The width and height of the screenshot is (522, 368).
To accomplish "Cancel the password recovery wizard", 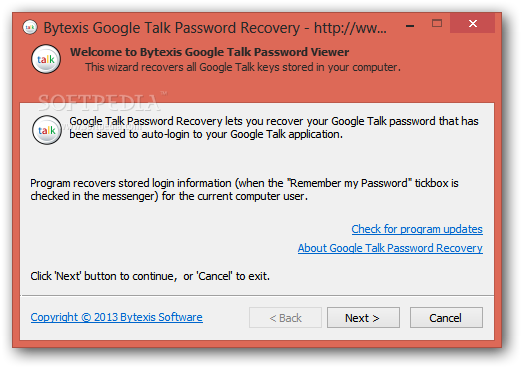I will (x=446, y=318).
